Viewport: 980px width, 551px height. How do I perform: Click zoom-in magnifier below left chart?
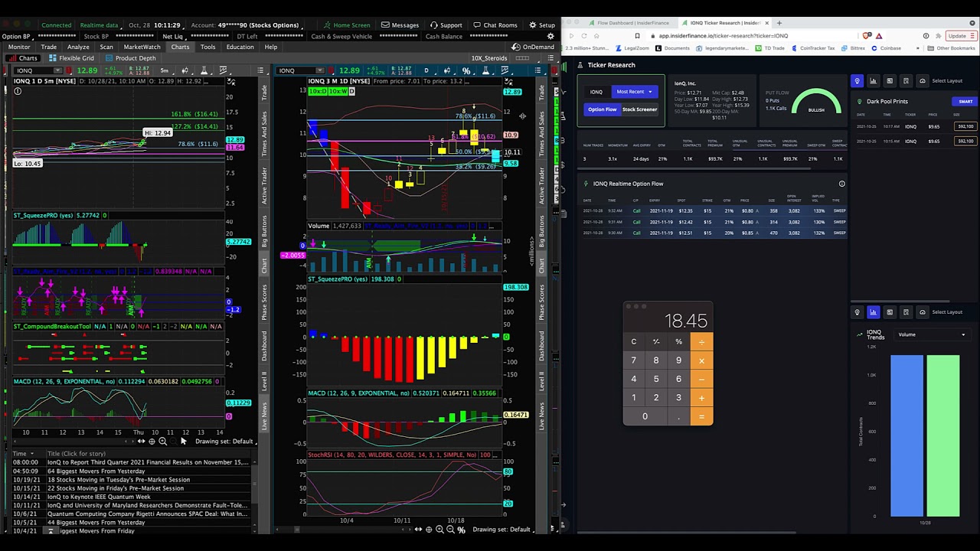[x=162, y=442]
